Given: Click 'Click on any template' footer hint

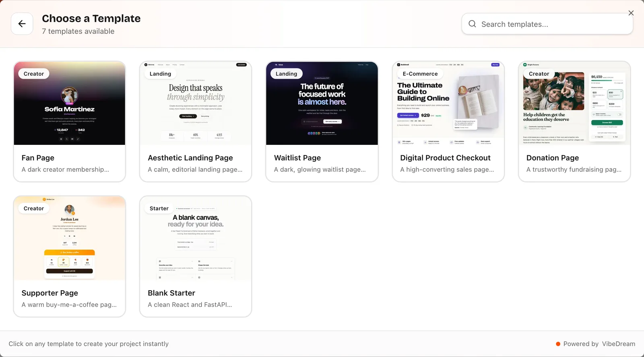Looking at the screenshot, I should pyautogui.click(x=89, y=344).
